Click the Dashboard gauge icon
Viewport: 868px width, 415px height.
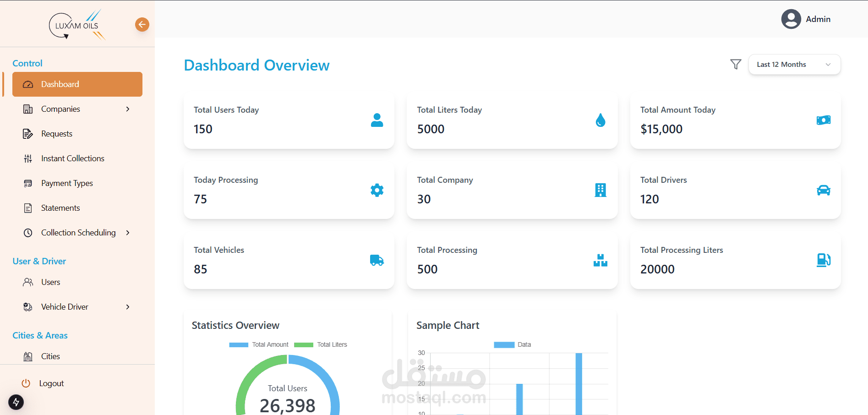click(28, 84)
